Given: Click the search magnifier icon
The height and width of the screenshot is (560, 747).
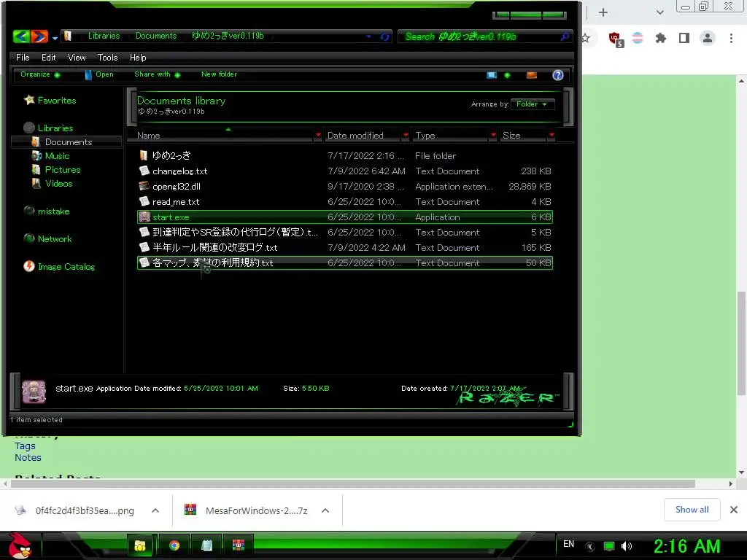Looking at the screenshot, I should click(x=565, y=36).
